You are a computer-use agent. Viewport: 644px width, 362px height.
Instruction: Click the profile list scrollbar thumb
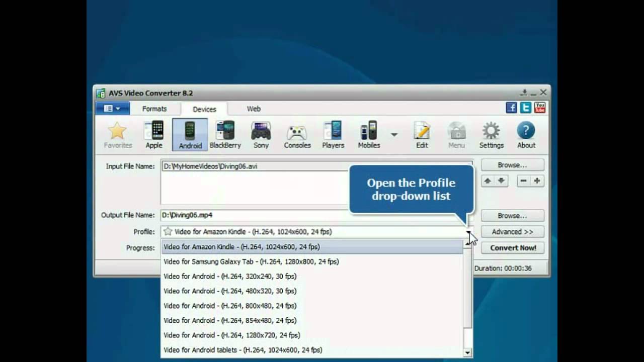click(x=468, y=289)
